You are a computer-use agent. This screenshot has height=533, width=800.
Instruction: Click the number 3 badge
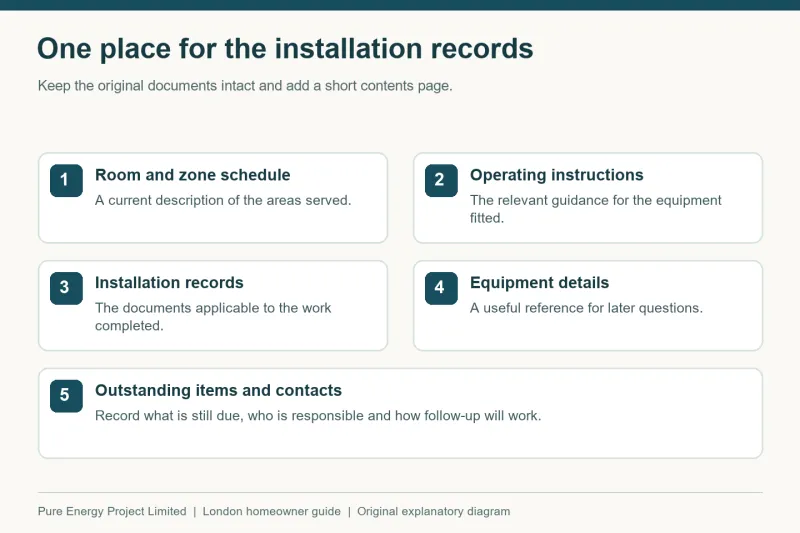pyautogui.click(x=66, y=288)
